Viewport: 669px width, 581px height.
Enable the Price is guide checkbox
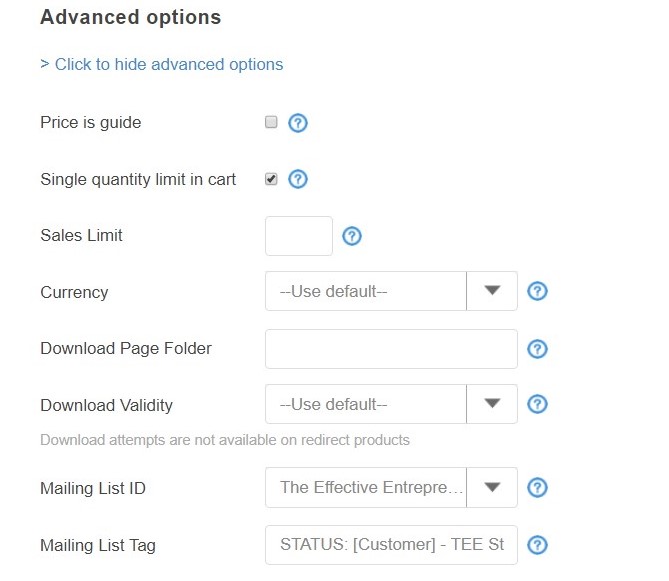[271, 122]
